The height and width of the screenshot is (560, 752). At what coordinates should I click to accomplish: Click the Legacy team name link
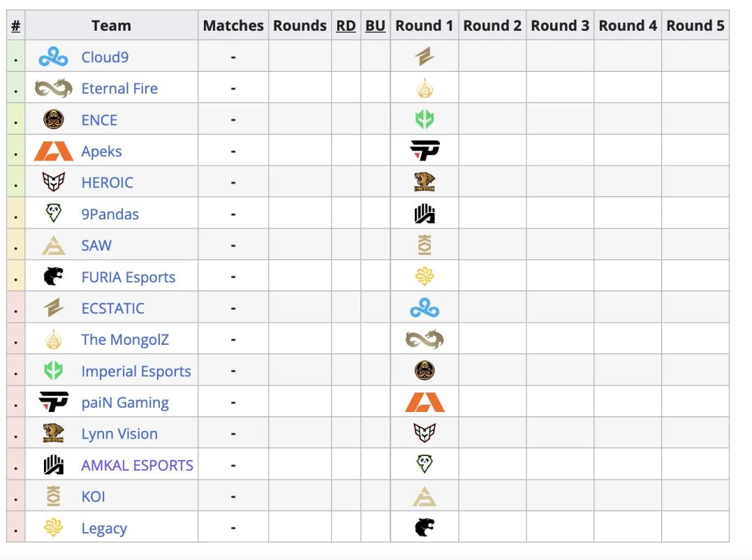(104, 529)
